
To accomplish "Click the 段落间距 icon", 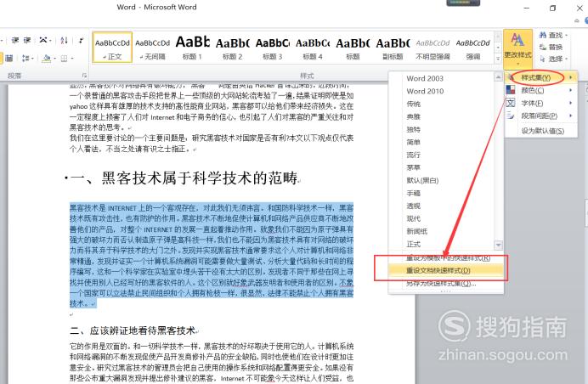I will point(511,116).
